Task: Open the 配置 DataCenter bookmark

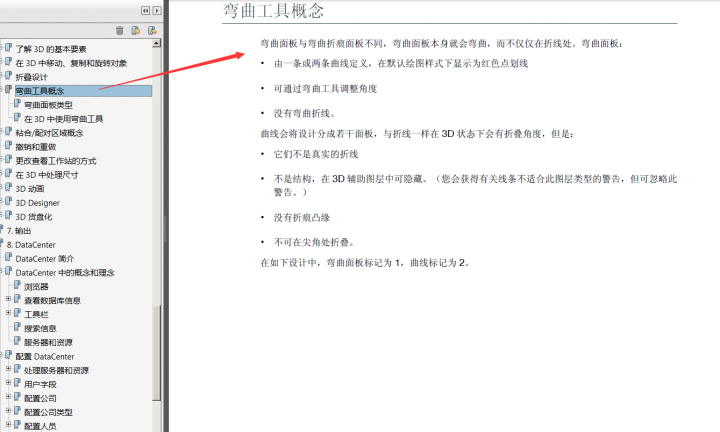Action: point(45,357)
